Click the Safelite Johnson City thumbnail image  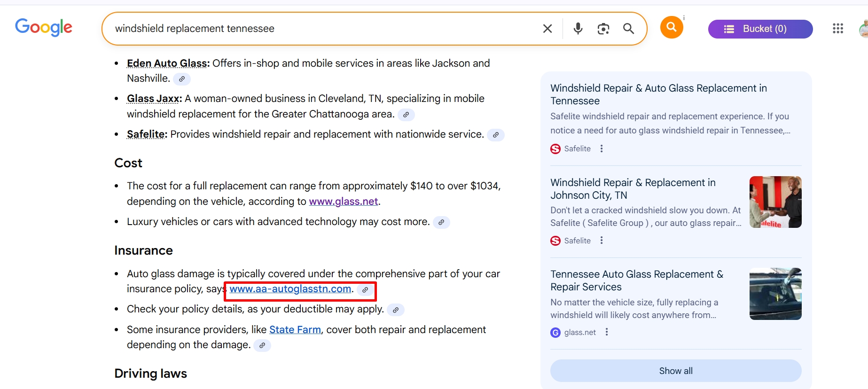pyautogui.click(x=775, y=202)
